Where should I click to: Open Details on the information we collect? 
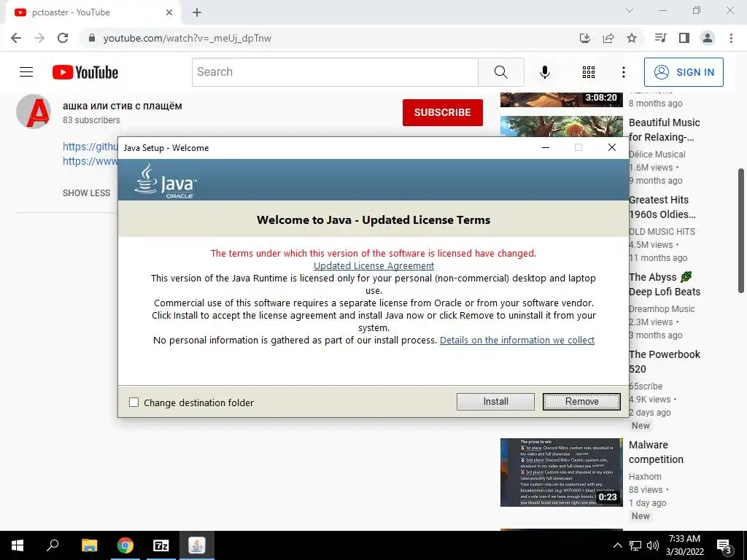pos(517,340)
